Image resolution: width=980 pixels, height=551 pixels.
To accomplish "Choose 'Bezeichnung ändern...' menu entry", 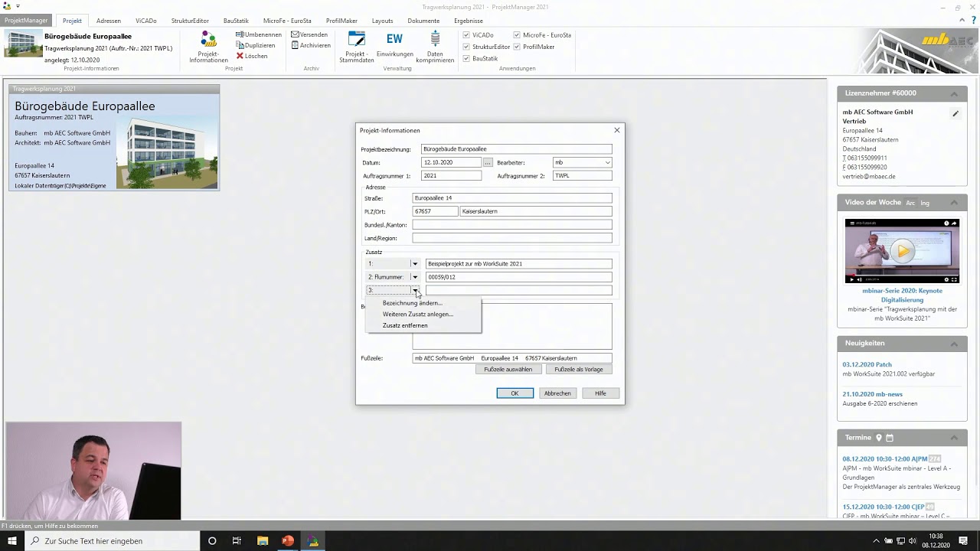I will 423,303.
